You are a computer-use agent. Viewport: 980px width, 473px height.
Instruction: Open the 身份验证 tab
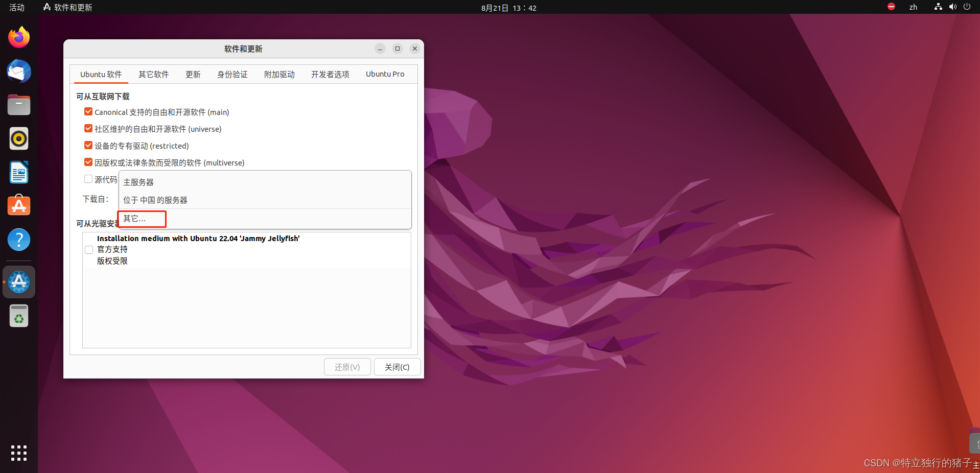pyautogui.click(x=232, y=75)
